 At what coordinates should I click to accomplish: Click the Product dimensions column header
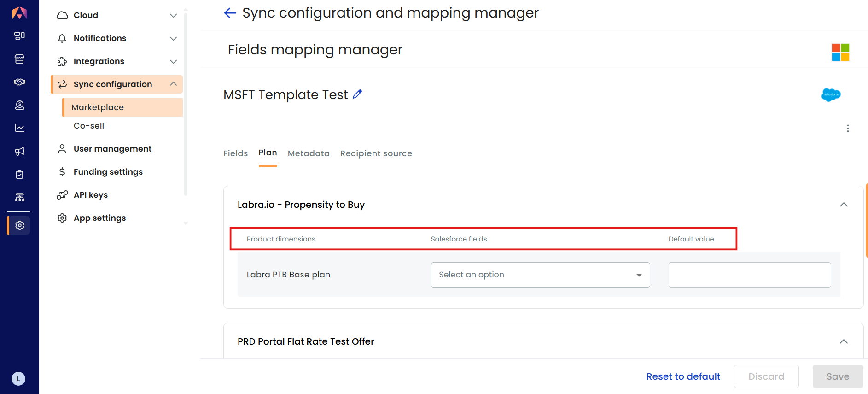click(281, 239)
